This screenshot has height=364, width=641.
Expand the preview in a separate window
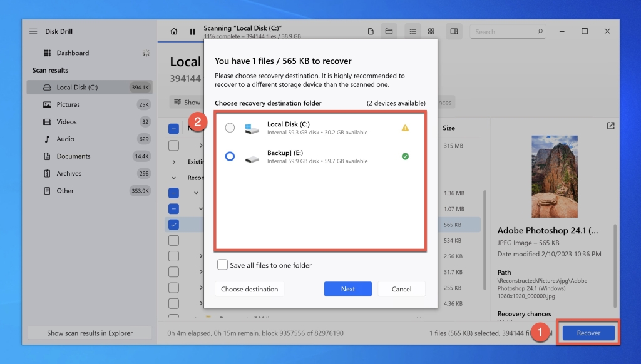tap(610, 126)
